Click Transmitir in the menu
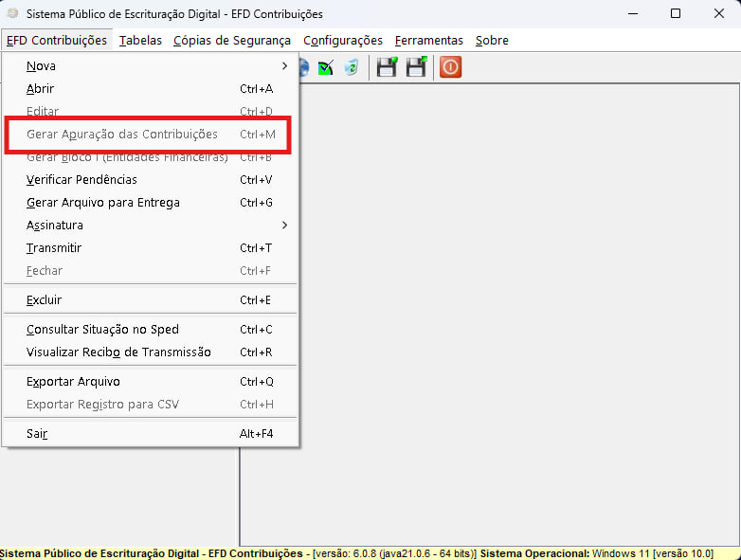The width and height of the screenshot is (741, 560). coord(54,248)
